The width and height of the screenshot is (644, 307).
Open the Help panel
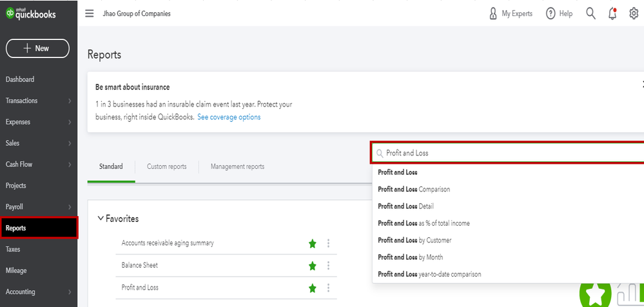(x=559, y=14)
